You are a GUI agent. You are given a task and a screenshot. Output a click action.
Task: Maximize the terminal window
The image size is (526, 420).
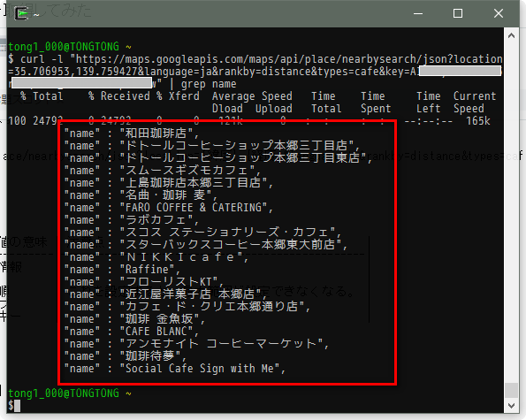click(x=458, y=13)
